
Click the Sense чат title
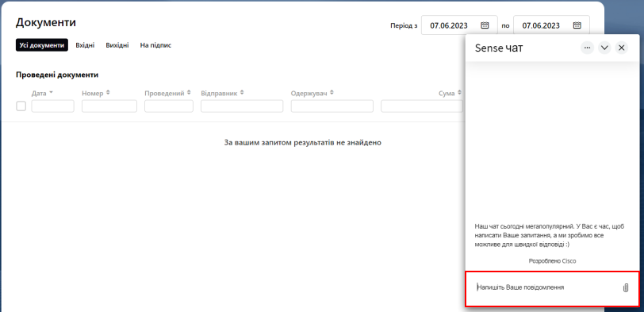(499, 48)
